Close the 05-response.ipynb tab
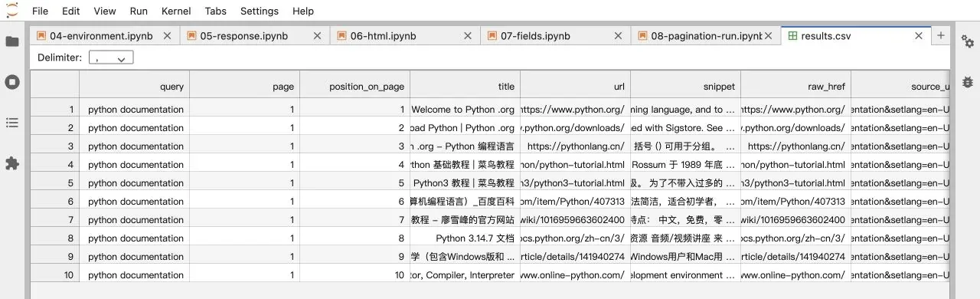This screenshot has width=980, height=299. tap(317, 36)
